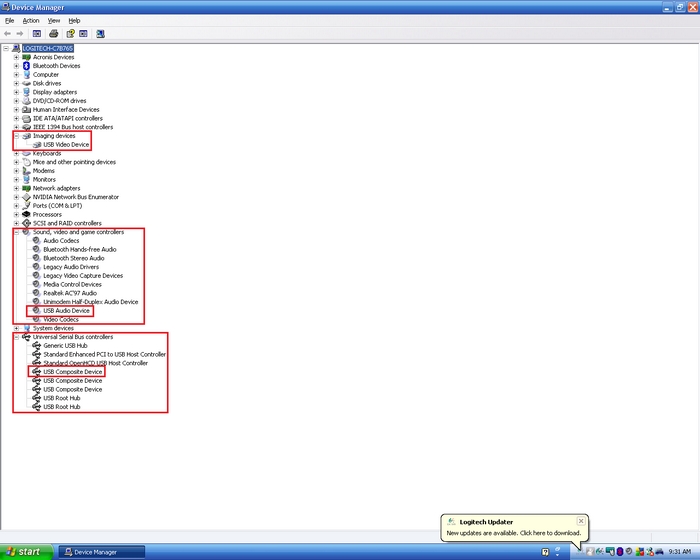The image size is (700, 560).
Task: Click the colorful blocks tray icon
Action: 640,552
